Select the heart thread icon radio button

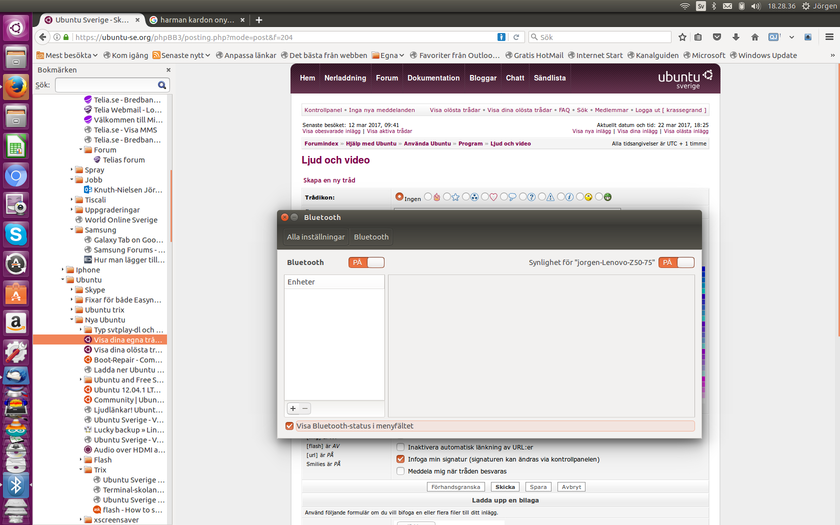point(485,197)
